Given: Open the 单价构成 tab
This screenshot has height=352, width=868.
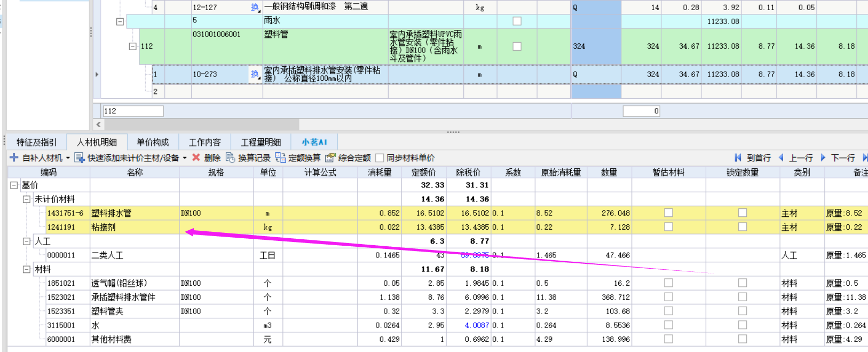Looking at the screenshot, I should pos(153,142).
